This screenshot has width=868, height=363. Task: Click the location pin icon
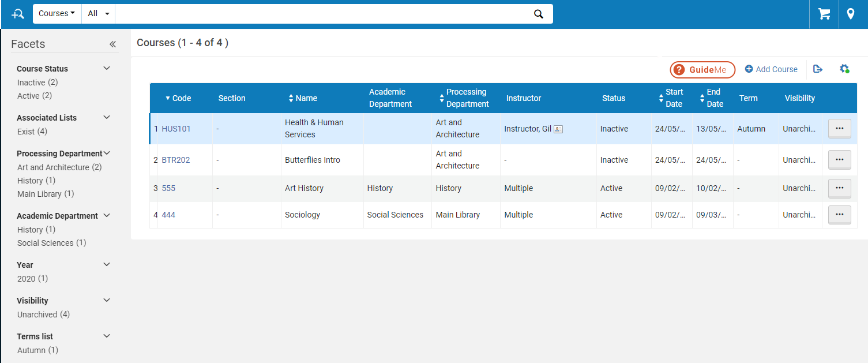[850, 14]
